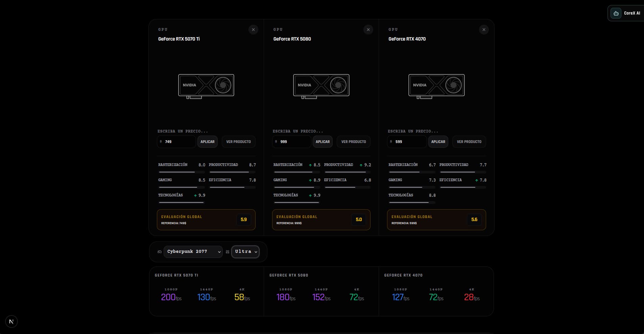644x334 pixels.
Task: Open Ver Producto for the RTX 5080
Action: (354, 142)
